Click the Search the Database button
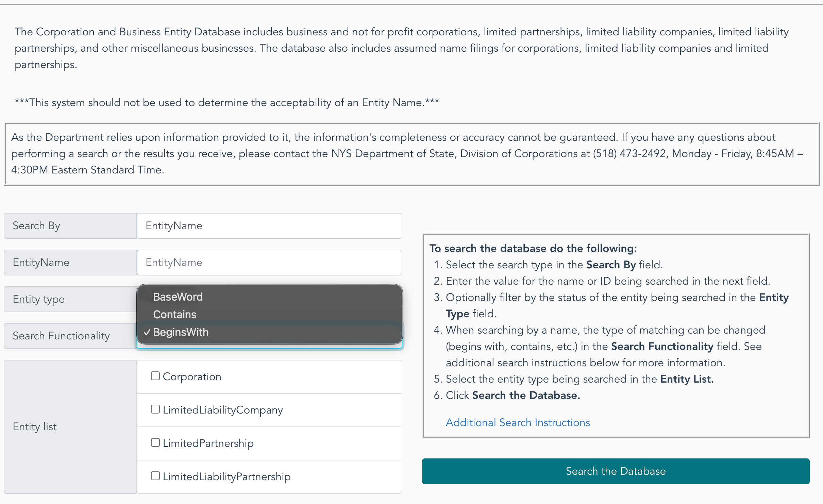The image size is (823, 504). pos(616,471)
